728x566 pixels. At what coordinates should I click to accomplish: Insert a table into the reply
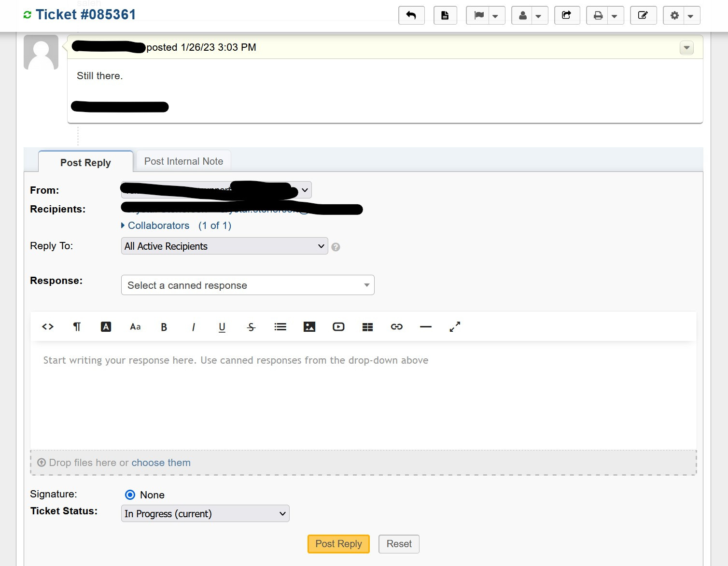367,327
